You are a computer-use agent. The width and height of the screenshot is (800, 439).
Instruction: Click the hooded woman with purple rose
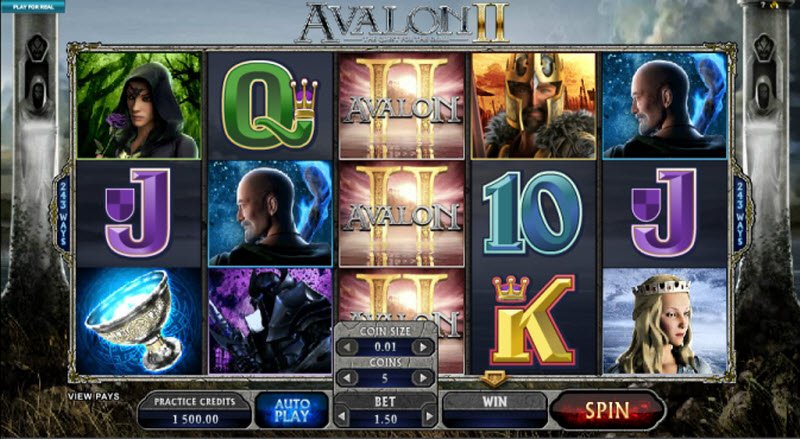point(139,106)
